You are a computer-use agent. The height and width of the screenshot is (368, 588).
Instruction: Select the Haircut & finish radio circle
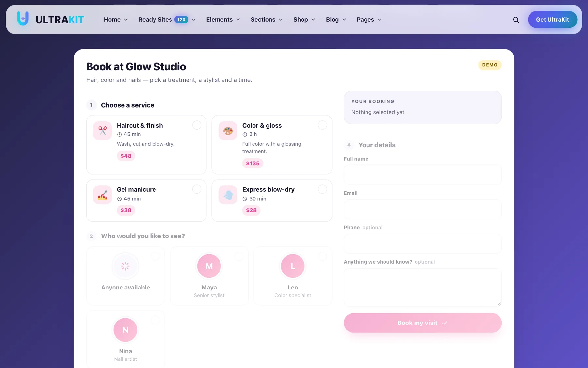point(197,125)
